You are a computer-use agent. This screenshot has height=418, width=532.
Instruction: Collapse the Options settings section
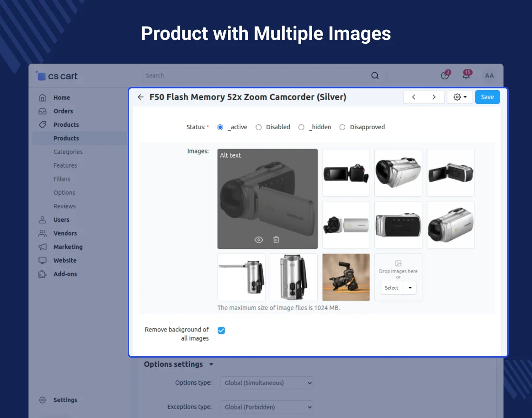tap(211, 364)
